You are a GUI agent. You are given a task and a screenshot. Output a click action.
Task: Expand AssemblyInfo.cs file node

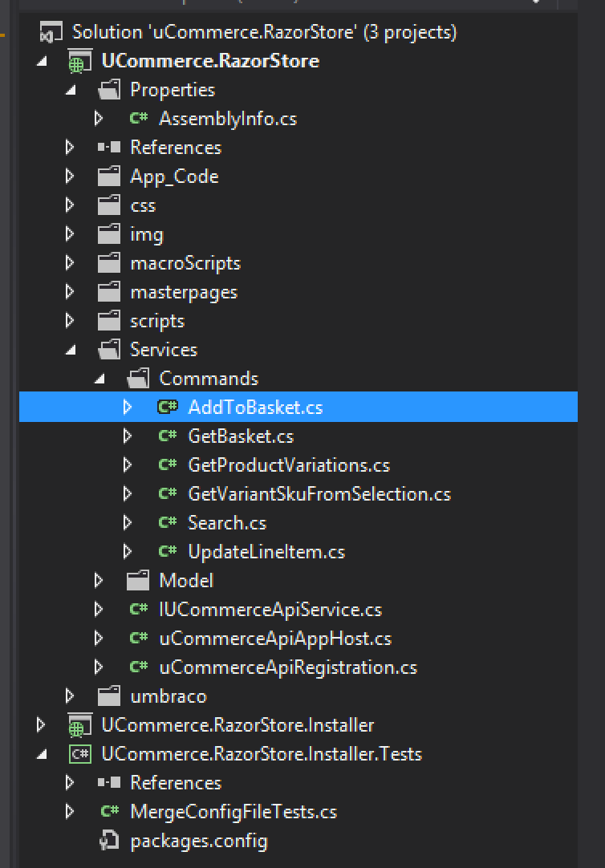pos(99,119)
